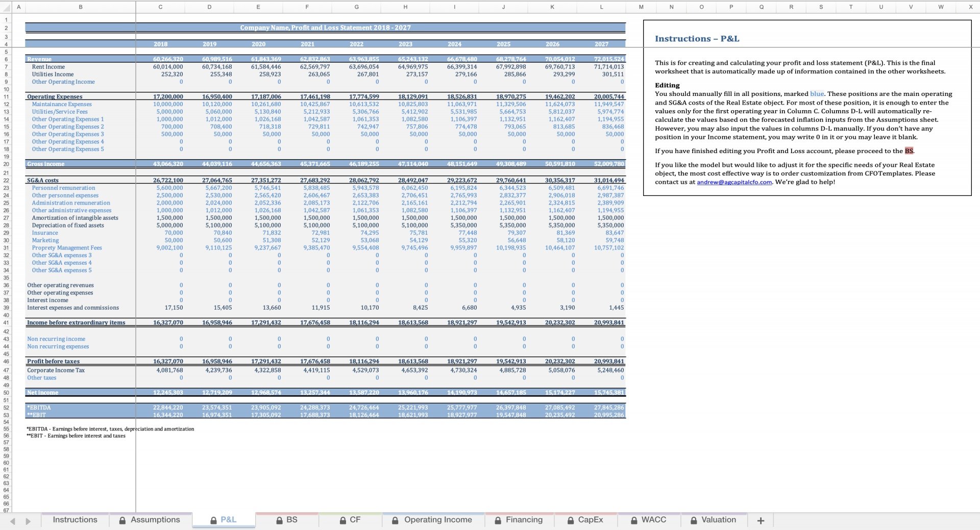Click the 'Utilities Income' row label
Screen dimensions: 980x530
[x=53, y=74]
